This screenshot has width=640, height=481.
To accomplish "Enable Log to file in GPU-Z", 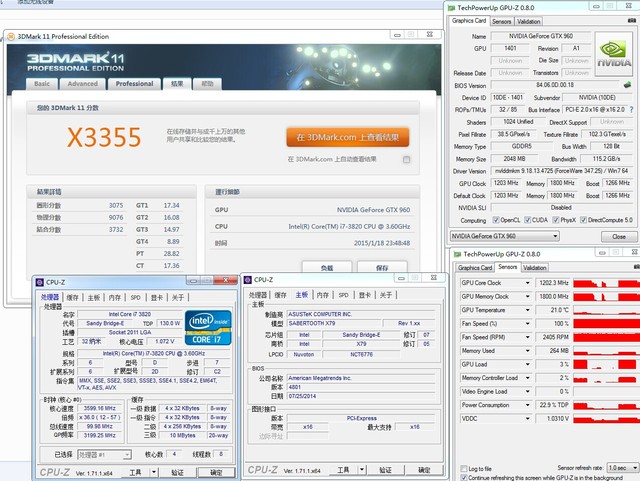I will point(464,468).
